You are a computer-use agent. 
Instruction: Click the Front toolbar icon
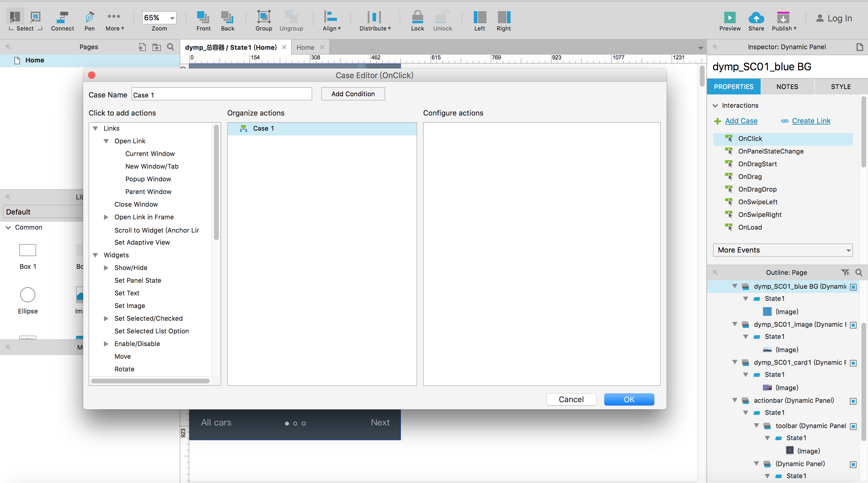point(203,17)
